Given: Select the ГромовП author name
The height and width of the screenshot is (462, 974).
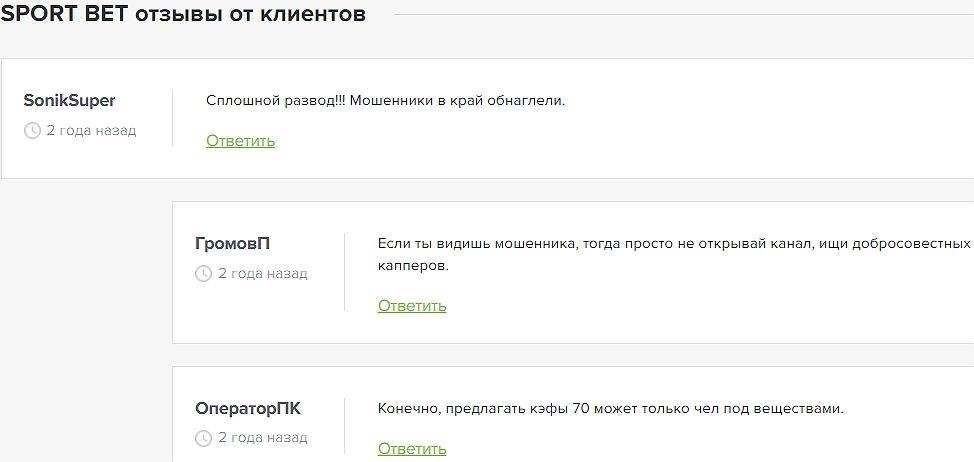Looking at the screenshot, I should 232,244.
